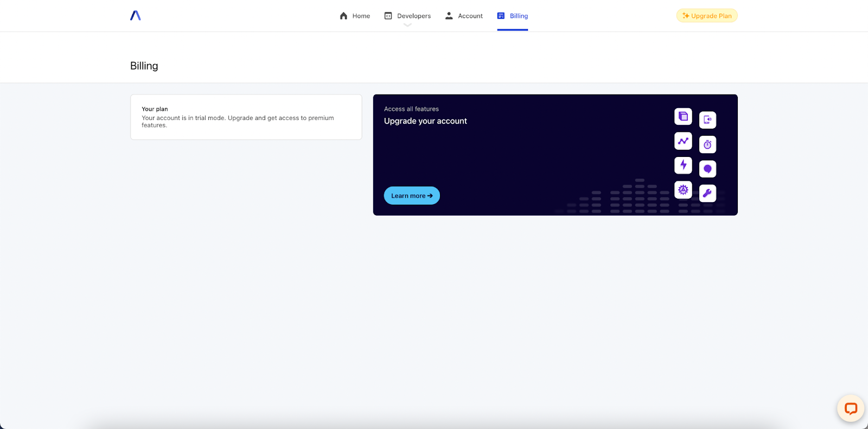868x429 pixels.
Task: Select the Billing tab
Action: pos(513,16)
